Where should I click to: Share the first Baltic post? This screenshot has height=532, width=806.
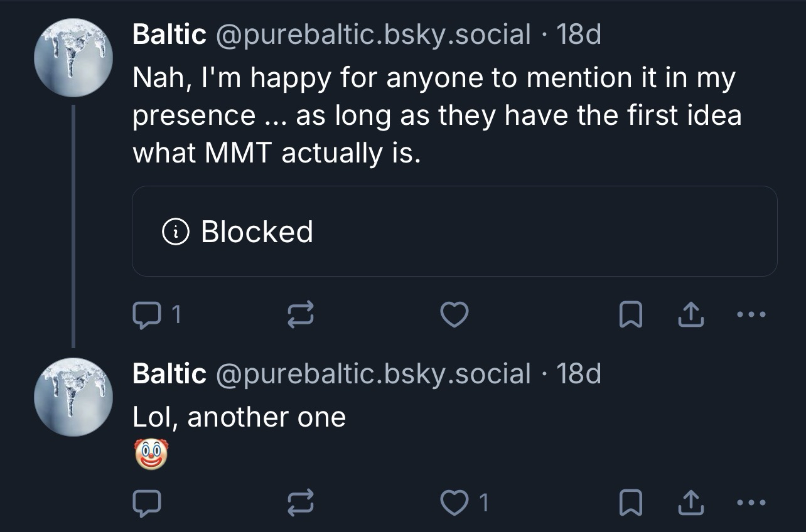(691, 315)
